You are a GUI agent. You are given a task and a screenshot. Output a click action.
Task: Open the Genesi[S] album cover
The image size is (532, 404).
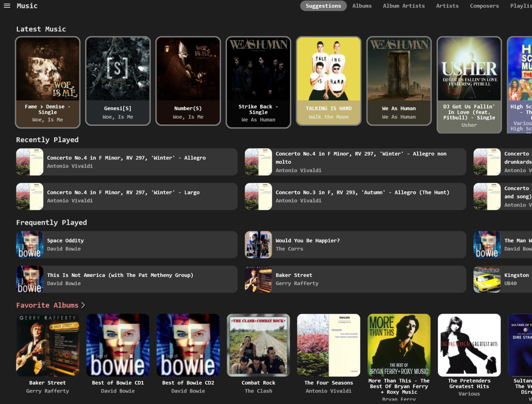point(117,69)
